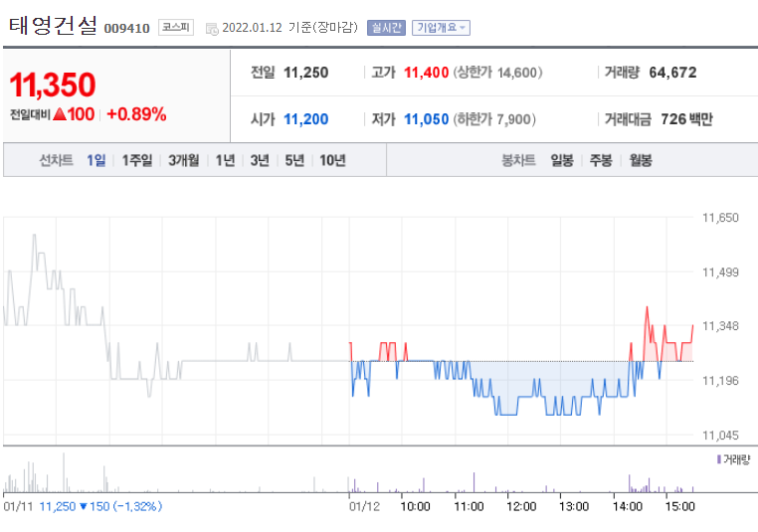Click the 10:00 time axis label
This screenshot has height=532, width=758.
tap(415, 506)
